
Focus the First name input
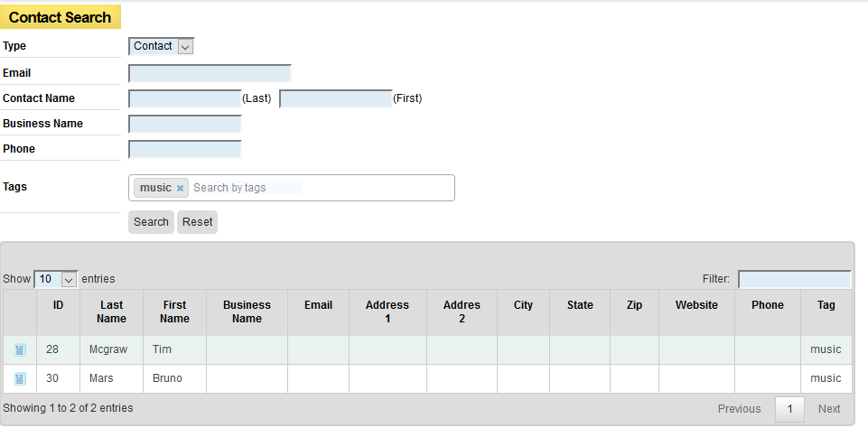pos(335,98)
